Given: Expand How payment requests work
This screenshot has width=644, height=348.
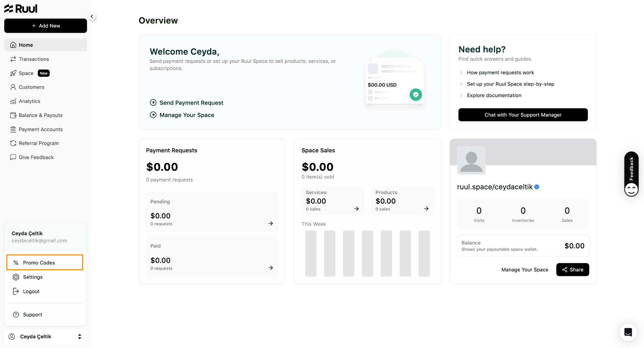Looking at the screenshot, I should [x=500, y=73].
